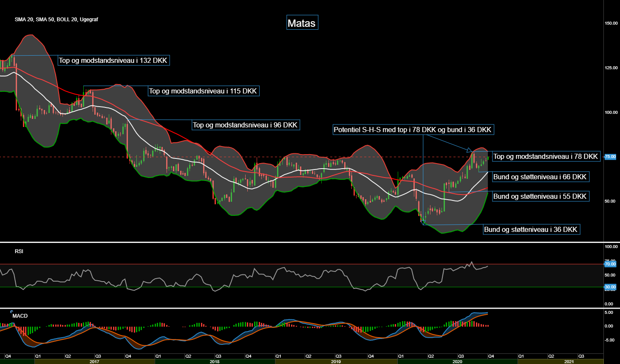
Task: Click the 100.00 value on the main price axis
Action: (611, 112)
